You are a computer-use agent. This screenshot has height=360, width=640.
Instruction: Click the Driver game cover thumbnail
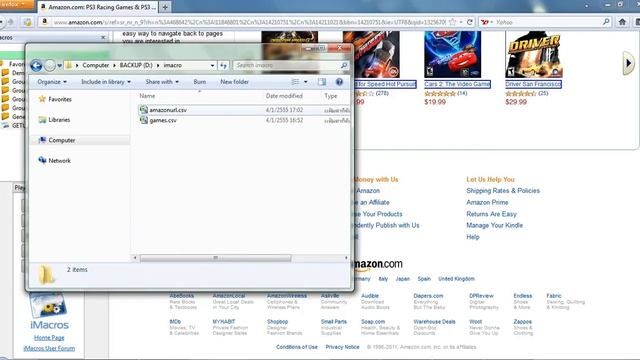[533, 54]
